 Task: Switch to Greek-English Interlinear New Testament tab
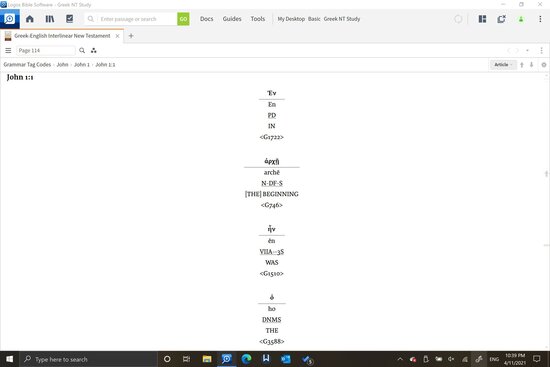click(62, 36)
